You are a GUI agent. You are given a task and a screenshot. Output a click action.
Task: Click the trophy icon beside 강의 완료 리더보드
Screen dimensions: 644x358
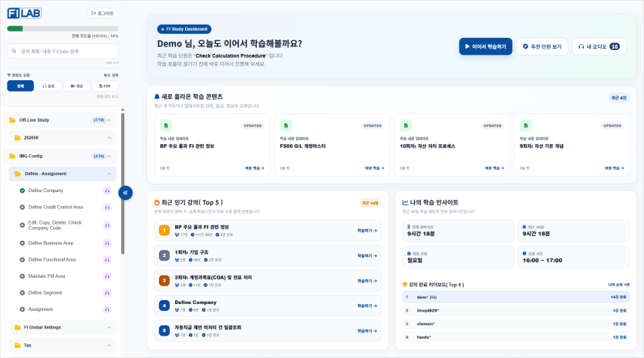point(405,285)
